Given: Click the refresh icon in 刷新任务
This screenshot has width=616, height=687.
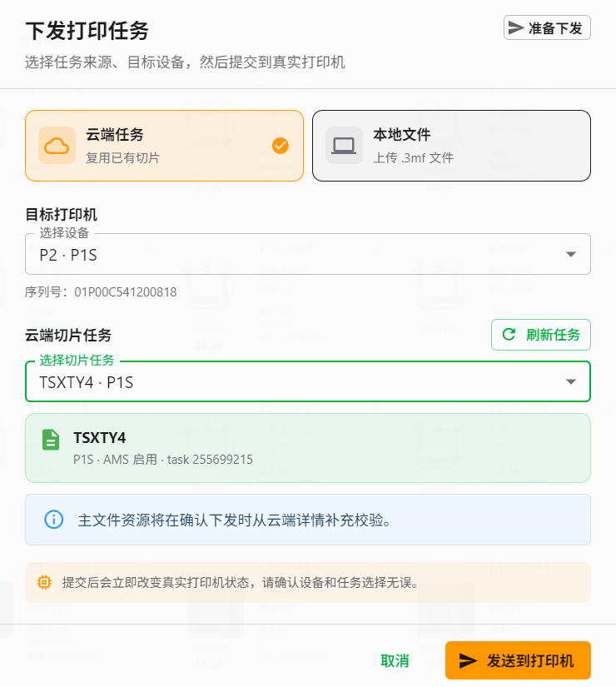Looking at the screenshot, I should [509, 334].
